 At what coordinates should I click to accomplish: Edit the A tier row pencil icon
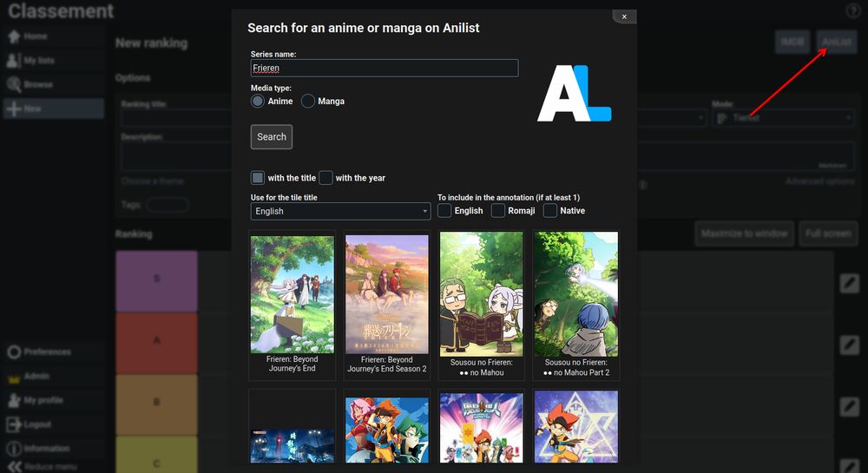click(849, 345)
